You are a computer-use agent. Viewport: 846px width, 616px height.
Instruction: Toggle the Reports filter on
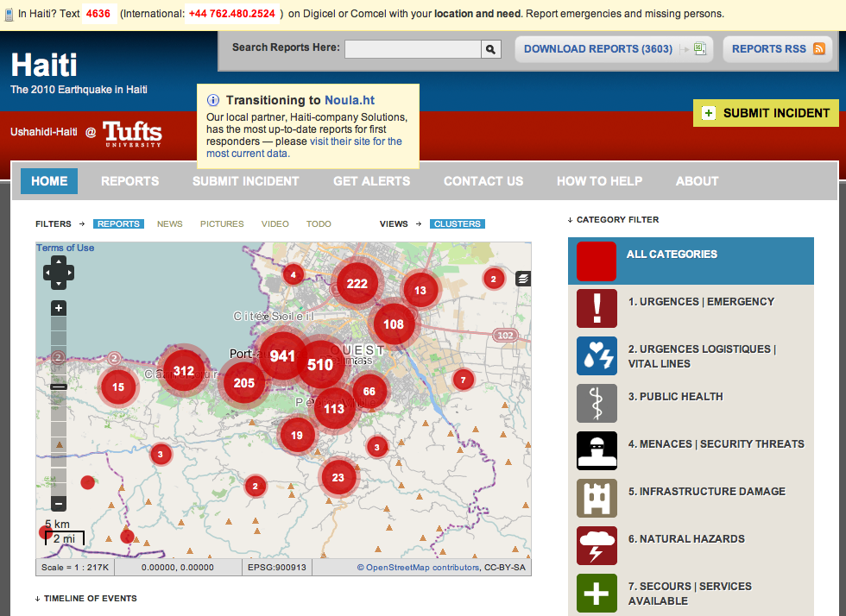pyautogui.click(x=118, y=224)
